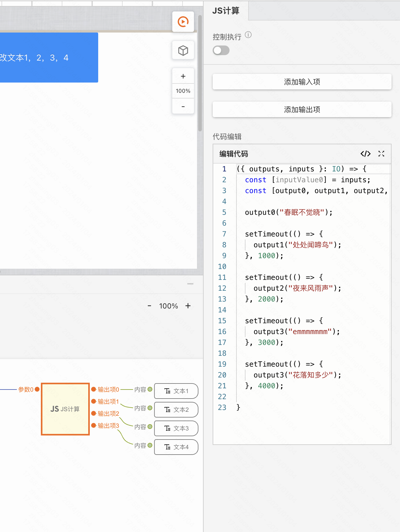Click the 参数0 input port dot

click(x=37, y=389)
